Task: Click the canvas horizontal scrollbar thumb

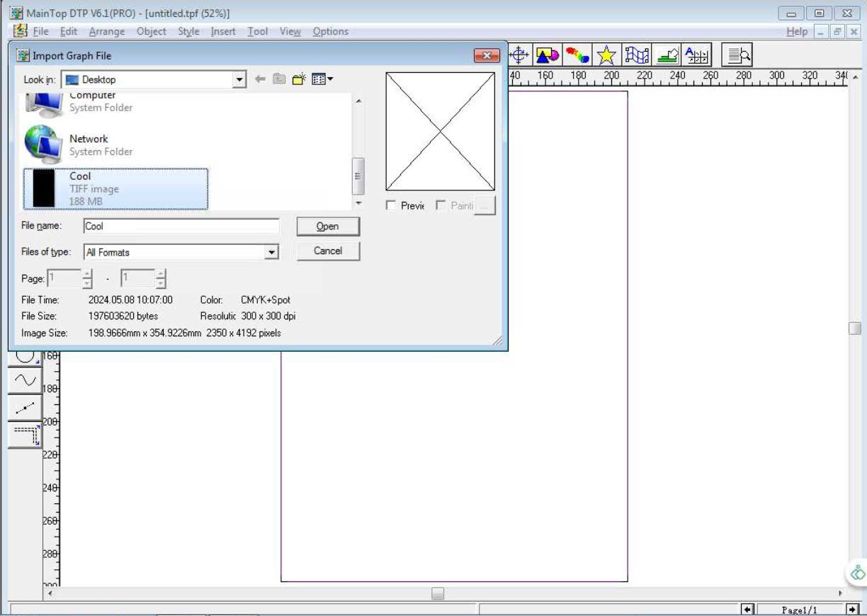Action: (x=438, y=593)
